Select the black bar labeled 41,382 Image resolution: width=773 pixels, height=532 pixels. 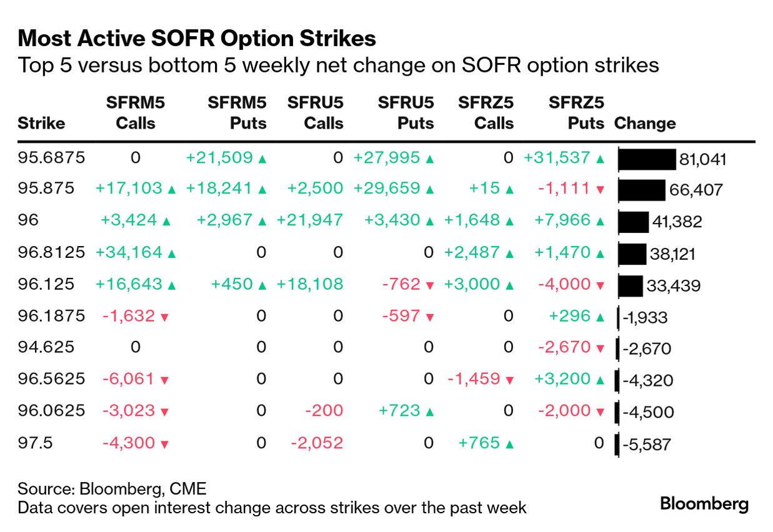634,222
